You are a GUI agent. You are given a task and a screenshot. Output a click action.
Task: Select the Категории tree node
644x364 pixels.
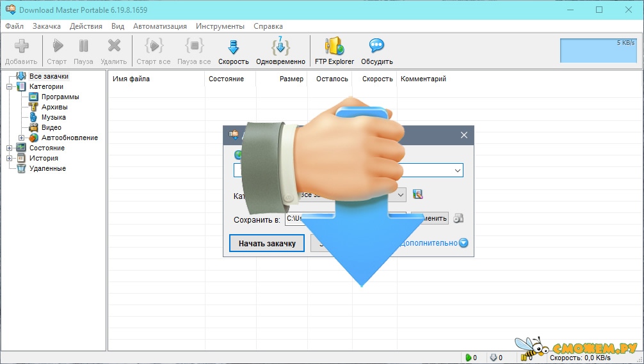click(x=46, y=86)
